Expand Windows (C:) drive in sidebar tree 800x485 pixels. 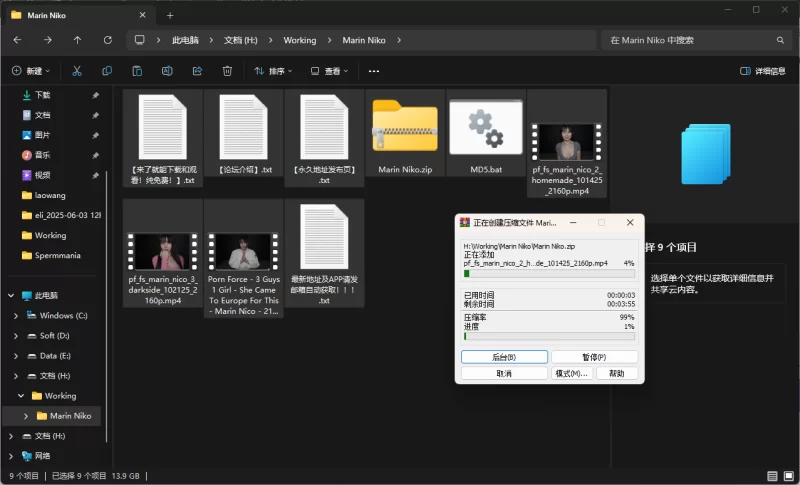point(16,316)
